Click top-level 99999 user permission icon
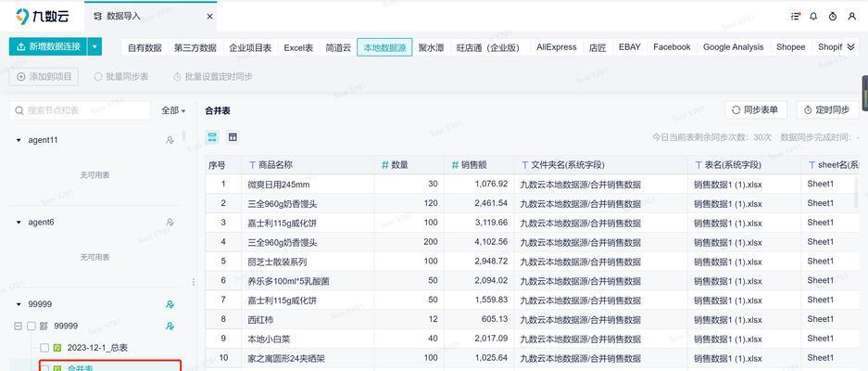The width and height of the screenshot is (868, 371). [170, 304]
